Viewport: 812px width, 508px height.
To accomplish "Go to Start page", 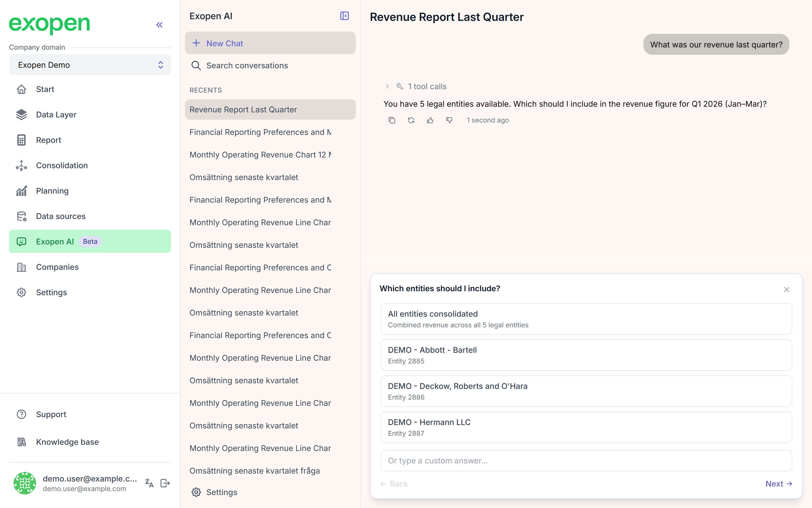I will click(90, 89).
